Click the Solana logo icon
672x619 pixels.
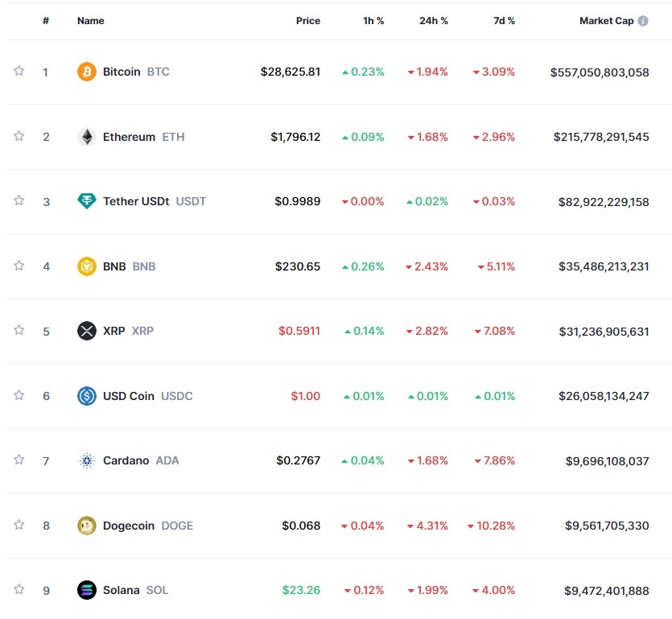pyautogui.click(x=86, y=590)
